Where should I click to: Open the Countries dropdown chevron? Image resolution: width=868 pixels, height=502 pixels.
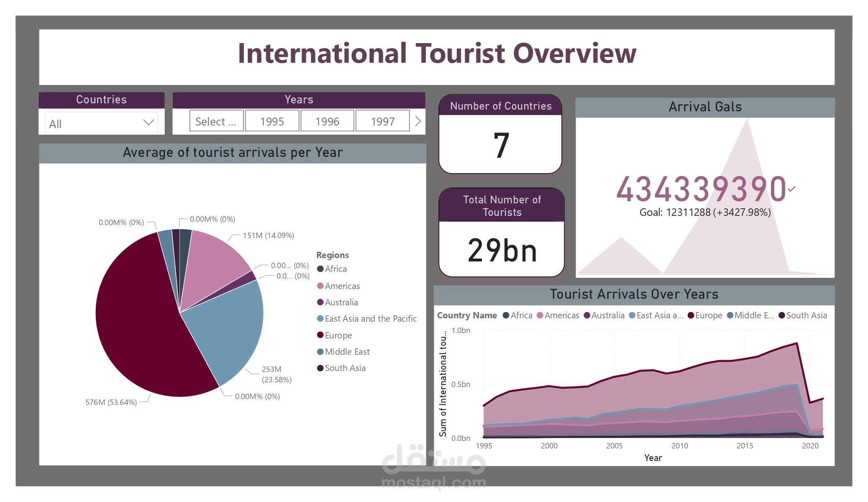(x=149, y=123)
